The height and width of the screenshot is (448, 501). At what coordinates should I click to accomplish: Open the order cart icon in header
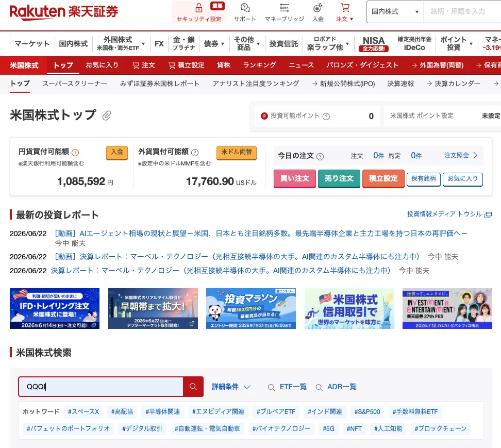click(345, 7)
